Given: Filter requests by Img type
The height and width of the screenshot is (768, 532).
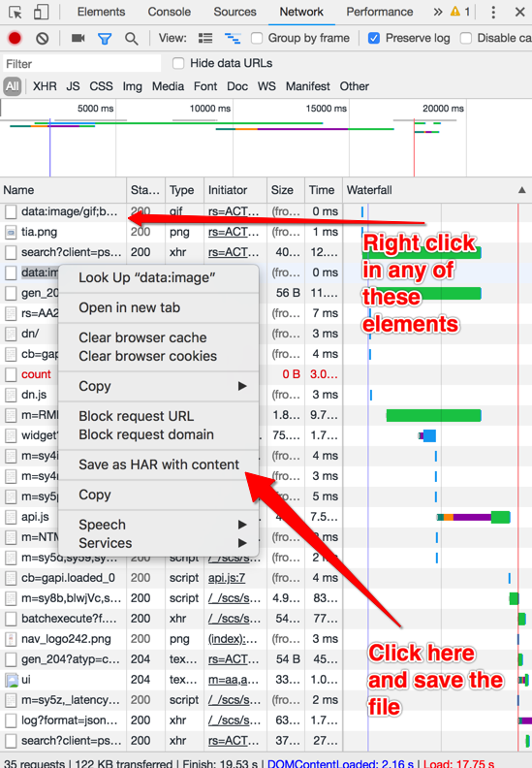Looking at the screenshot, I should pos(132,86).
